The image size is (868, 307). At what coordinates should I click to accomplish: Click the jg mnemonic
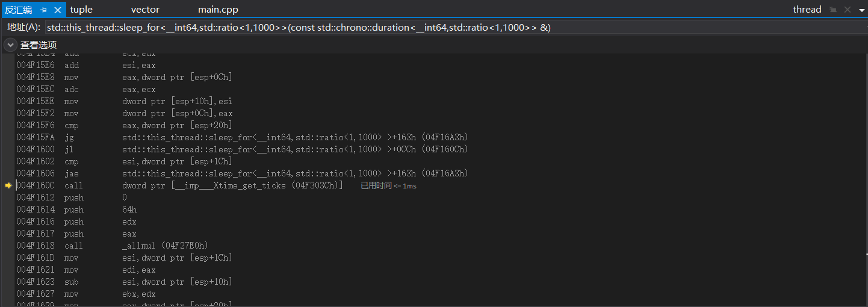[x=69, y=137]
